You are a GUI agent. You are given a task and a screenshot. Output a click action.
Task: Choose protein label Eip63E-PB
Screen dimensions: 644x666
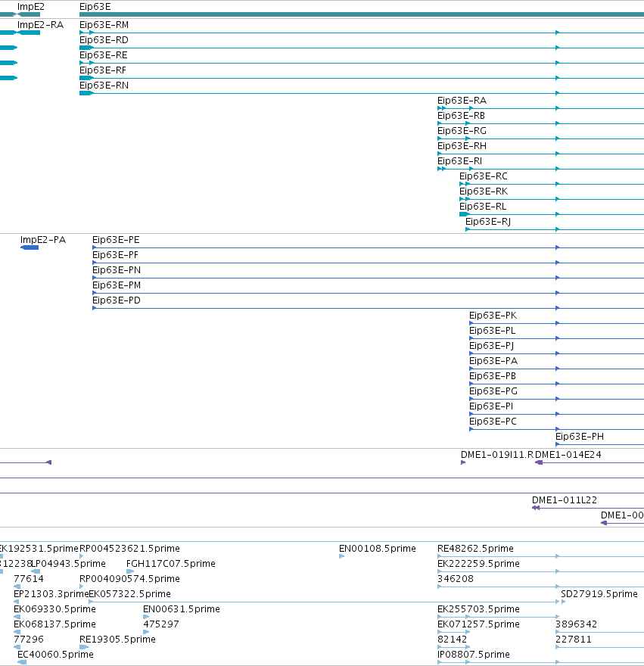pos(493,376)
